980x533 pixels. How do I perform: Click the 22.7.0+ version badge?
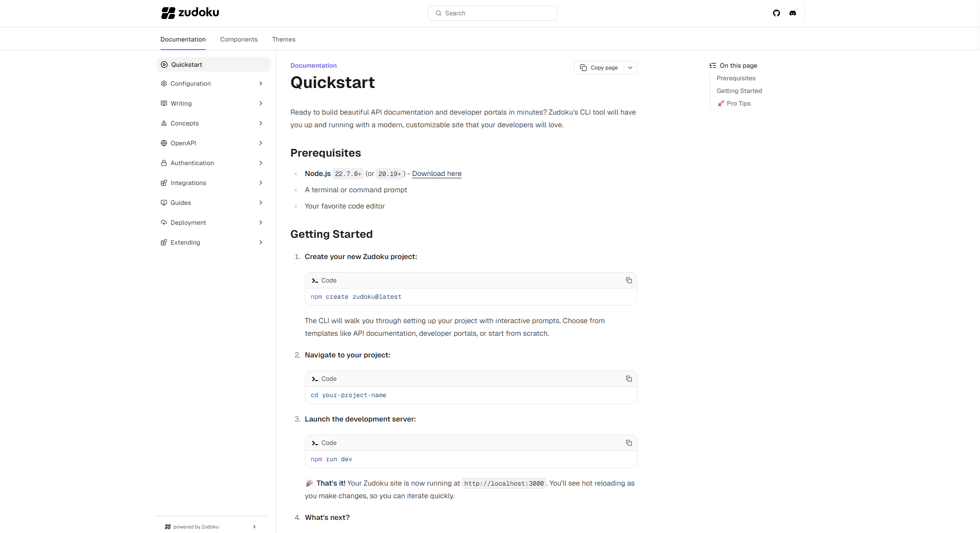[348, 174]
